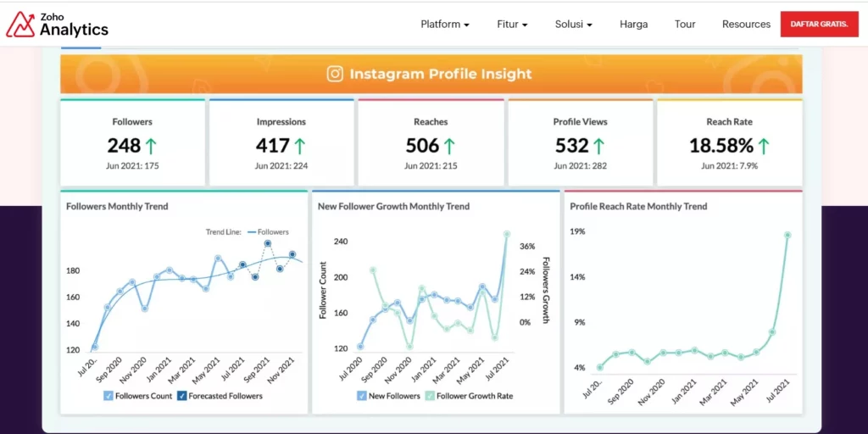Click the Reaches value 506

point(422,146)
